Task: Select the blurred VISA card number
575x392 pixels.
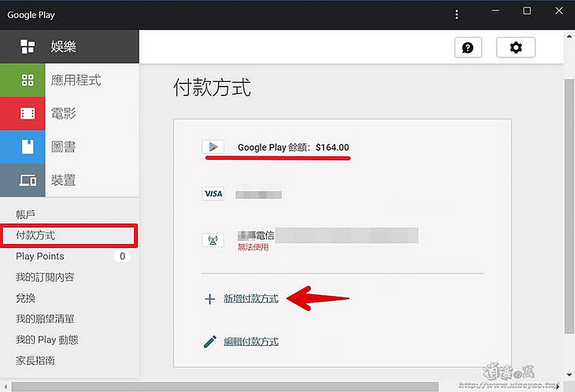Action: click(259, 194)
